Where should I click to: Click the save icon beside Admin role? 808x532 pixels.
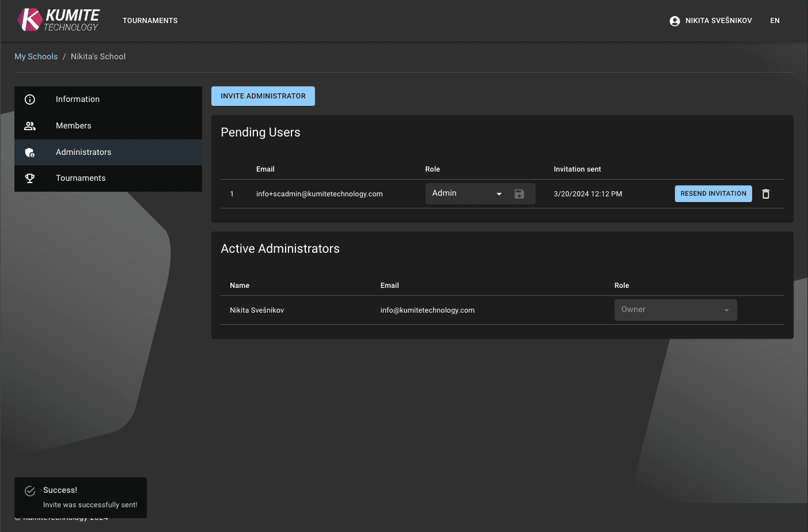[x=519, y=194]
